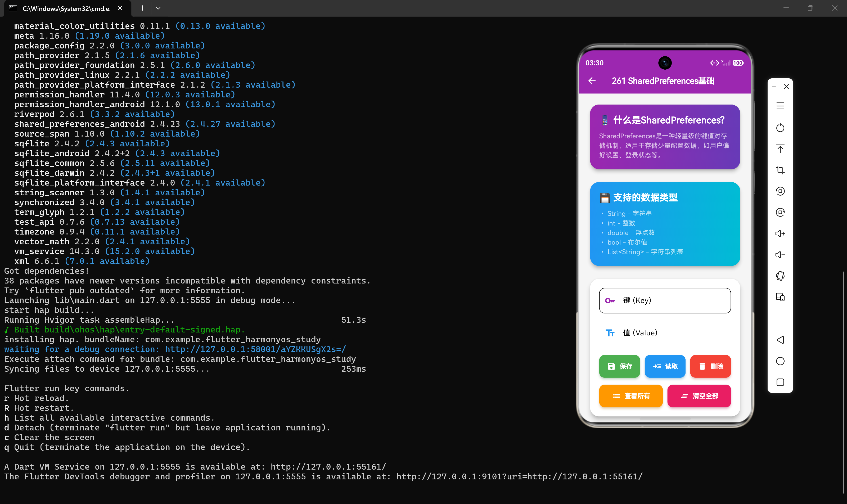Open the terminal profile dropdown arrow
This screenshot has width=847, height=504.
click(158, 8)
